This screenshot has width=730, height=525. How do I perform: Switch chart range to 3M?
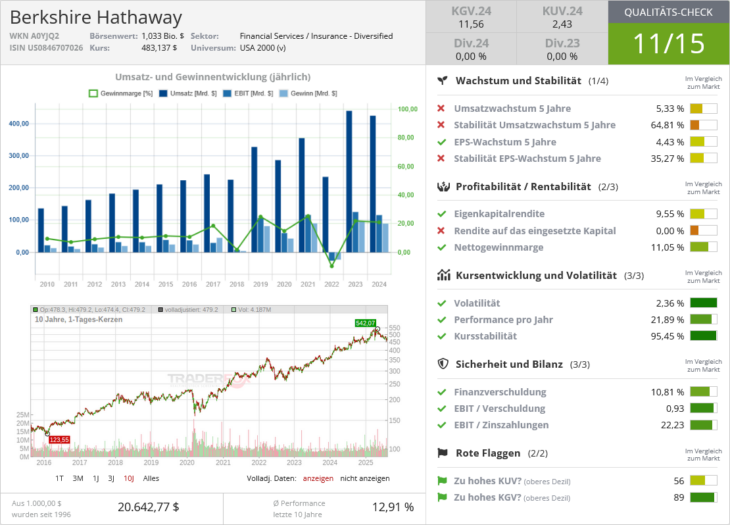pos(78,478)
